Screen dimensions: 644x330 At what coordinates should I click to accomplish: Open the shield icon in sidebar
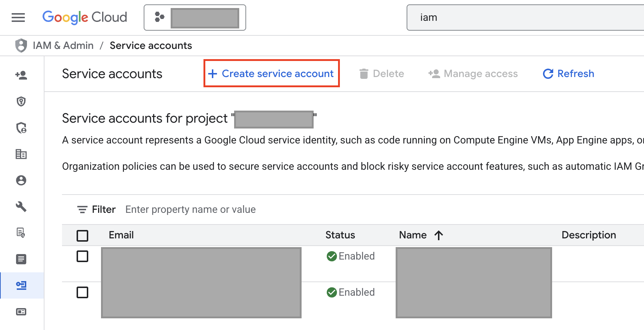pyautogui.click(x=21, y=101)
